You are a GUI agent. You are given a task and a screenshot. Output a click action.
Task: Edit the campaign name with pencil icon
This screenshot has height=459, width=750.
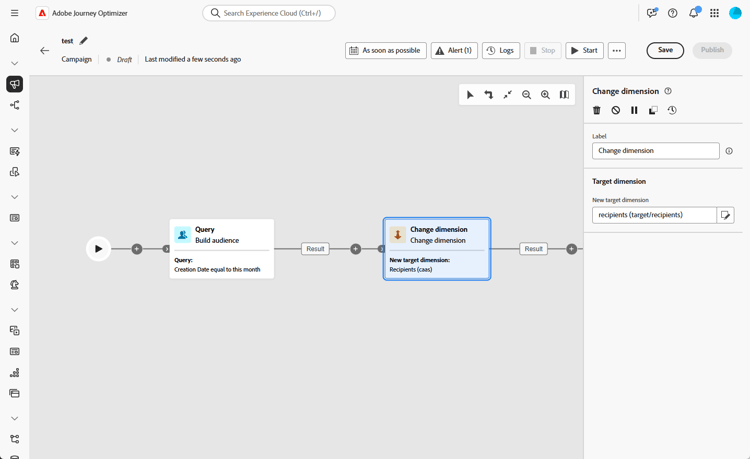pos(84,41)
